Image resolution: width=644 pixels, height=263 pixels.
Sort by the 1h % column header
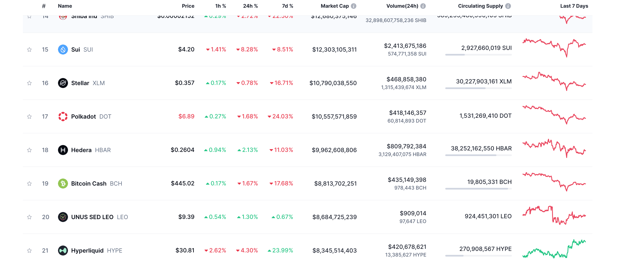220,6
